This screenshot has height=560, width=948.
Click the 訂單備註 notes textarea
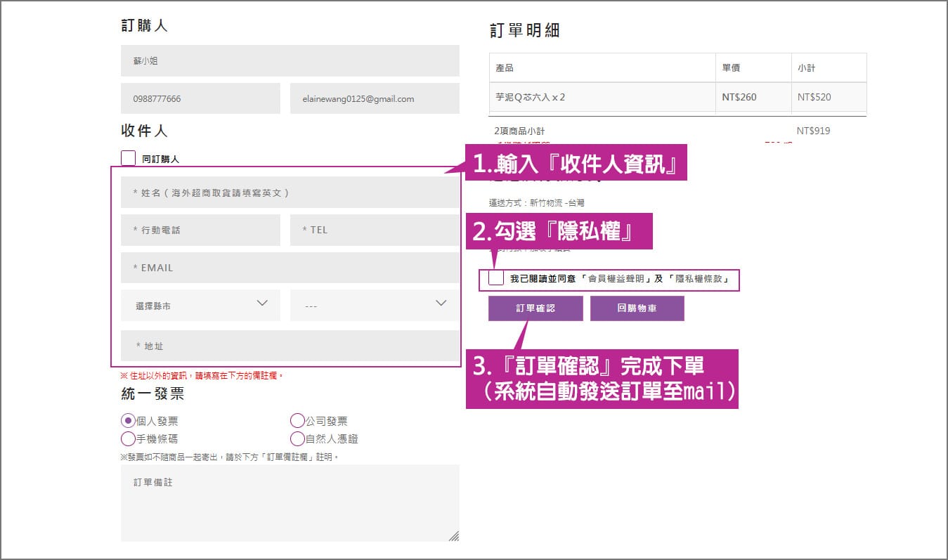pyautogui.click(x=290, y=503)
